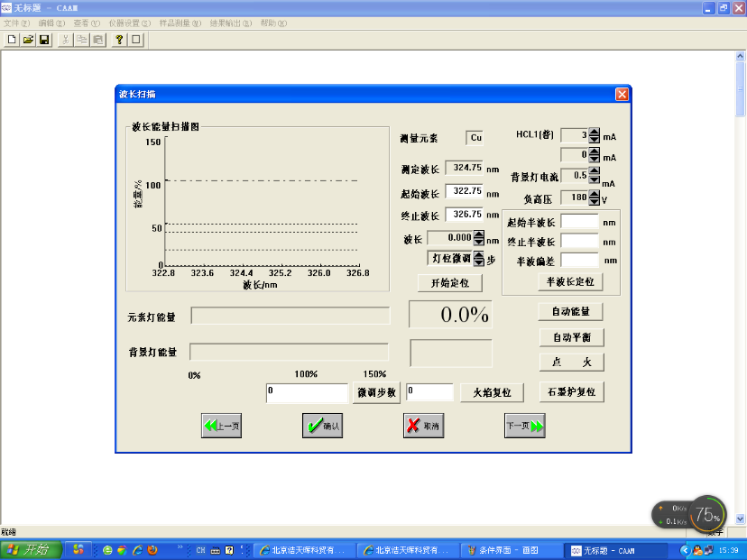
Task: Increase the HCL1 lamp current stepper
Action: (x=594, y=133)
